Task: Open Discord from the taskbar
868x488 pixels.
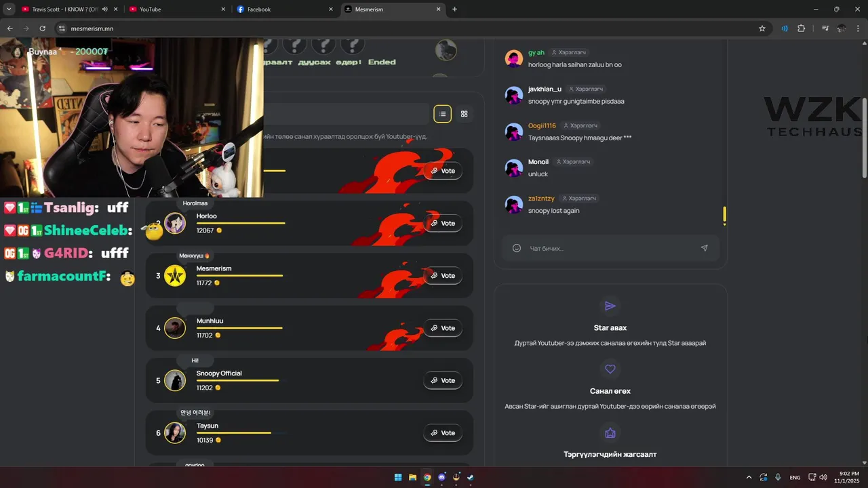Action: click(x=442, y=477)
